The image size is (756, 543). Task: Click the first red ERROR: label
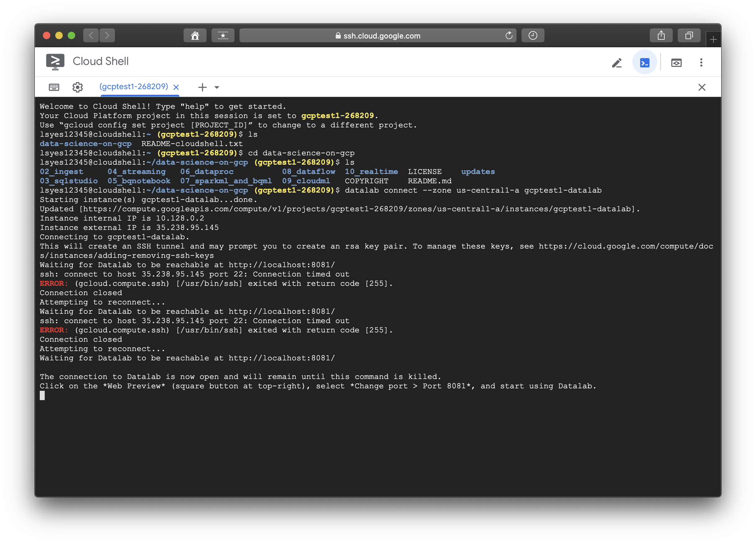click(54, 283)
